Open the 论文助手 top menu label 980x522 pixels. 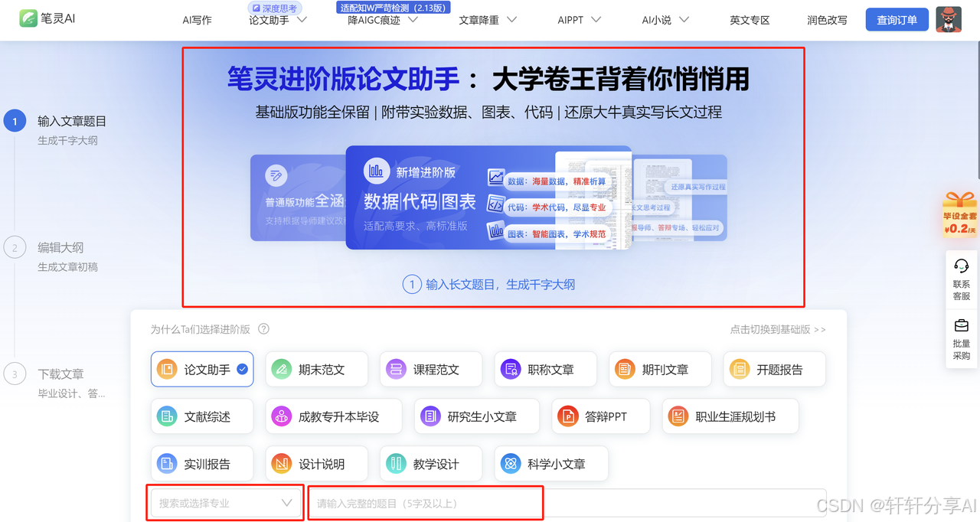pos(269,21)
